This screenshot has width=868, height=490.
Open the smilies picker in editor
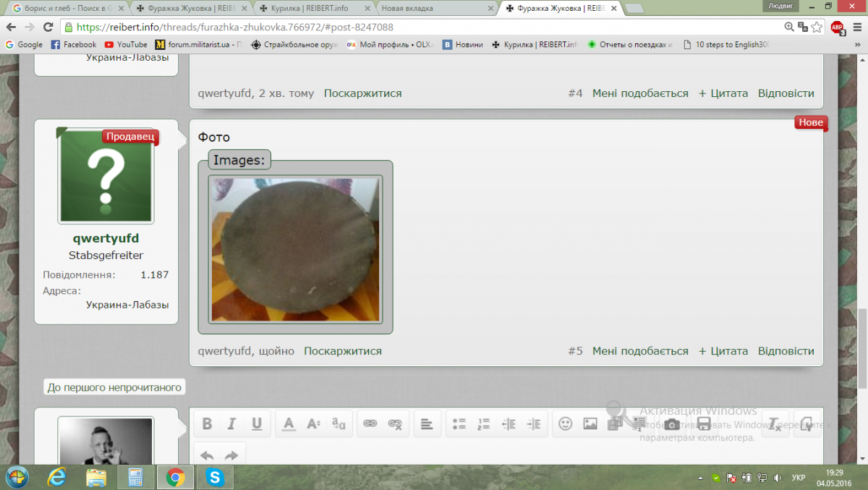click(566, 424)
